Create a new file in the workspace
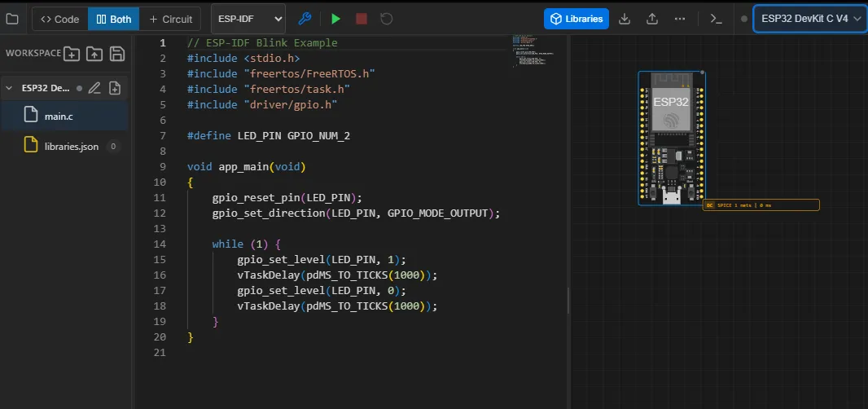 tap(72, 53)
